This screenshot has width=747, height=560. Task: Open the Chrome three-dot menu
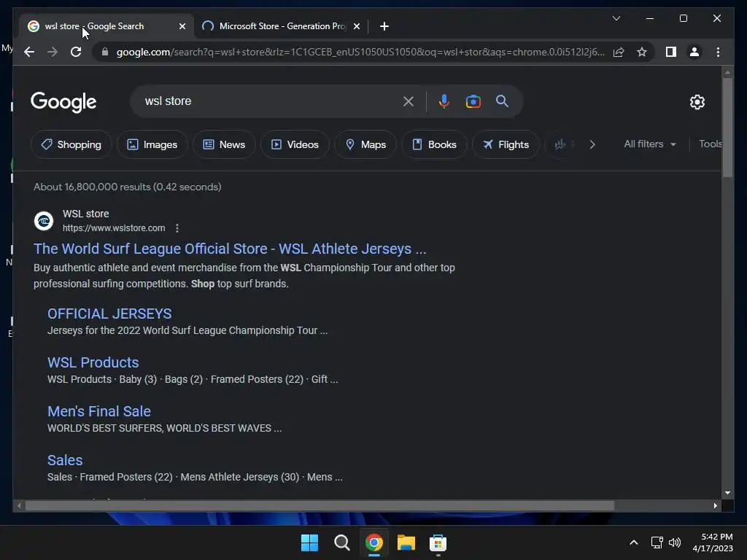tap(718, 52)
